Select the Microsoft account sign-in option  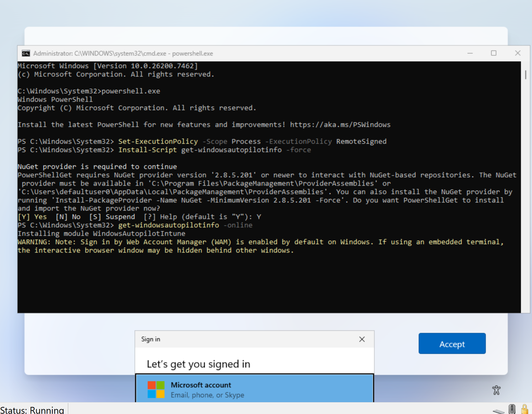click(254, 389)
